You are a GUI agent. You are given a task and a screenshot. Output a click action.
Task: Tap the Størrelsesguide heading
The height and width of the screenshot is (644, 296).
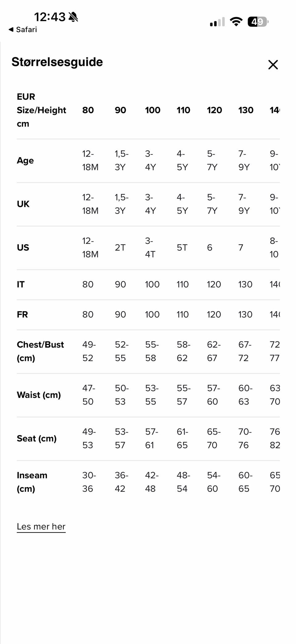(x=57, y=62)
